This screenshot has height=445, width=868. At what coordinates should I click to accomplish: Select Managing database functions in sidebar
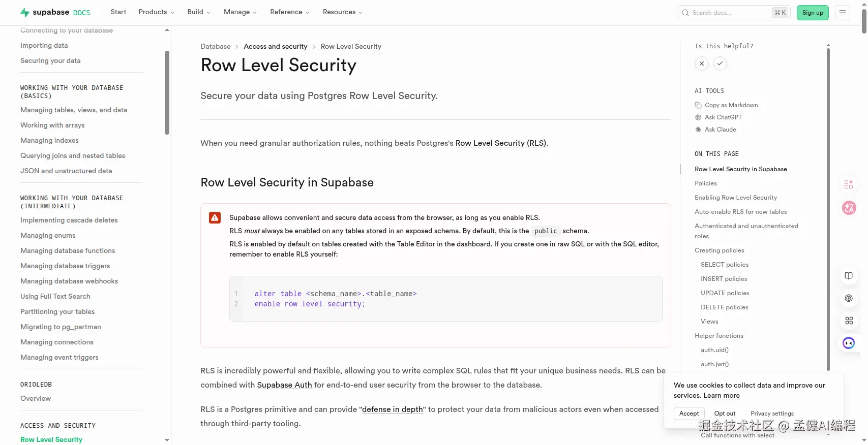(68, 251)
